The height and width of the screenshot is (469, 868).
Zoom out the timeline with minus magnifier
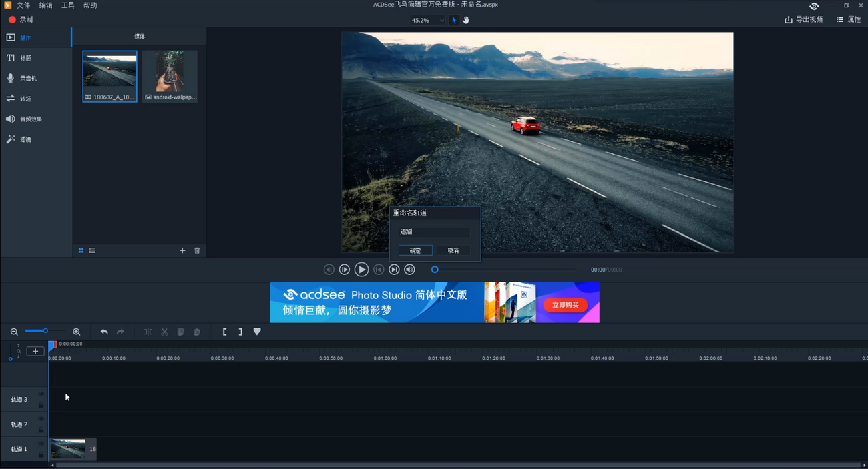[14, 332]
